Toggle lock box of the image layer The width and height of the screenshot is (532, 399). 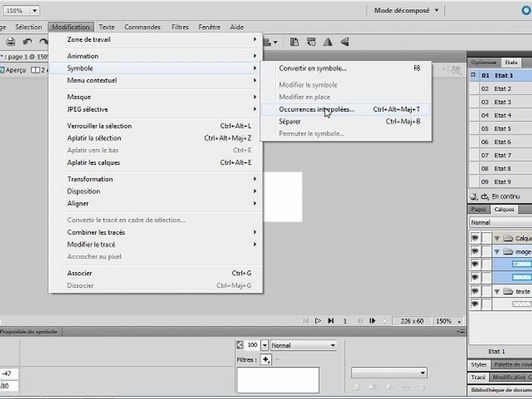487,252
